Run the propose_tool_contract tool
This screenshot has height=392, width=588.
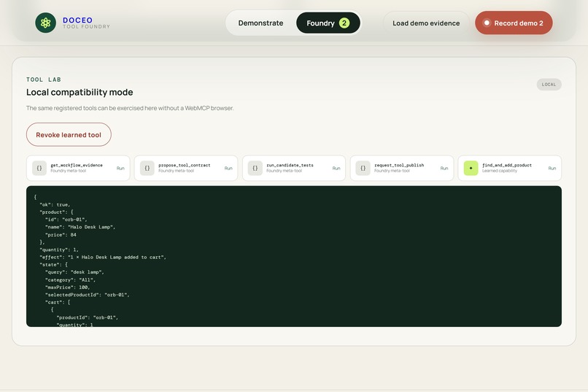click(228, 168)
